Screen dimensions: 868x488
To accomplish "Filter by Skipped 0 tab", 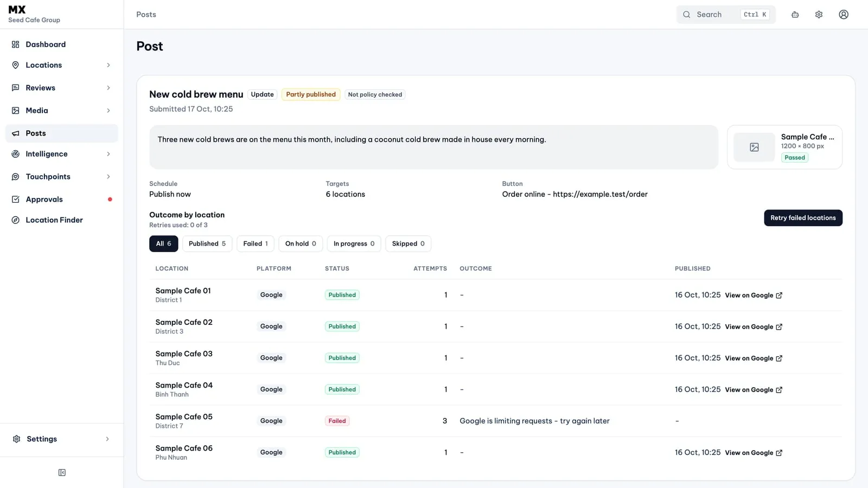I will point(409,244).
